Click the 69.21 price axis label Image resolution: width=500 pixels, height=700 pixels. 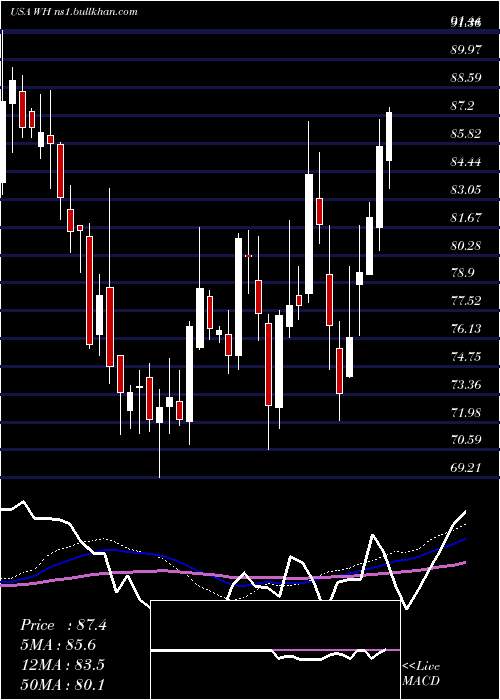[x=466, y=468]
